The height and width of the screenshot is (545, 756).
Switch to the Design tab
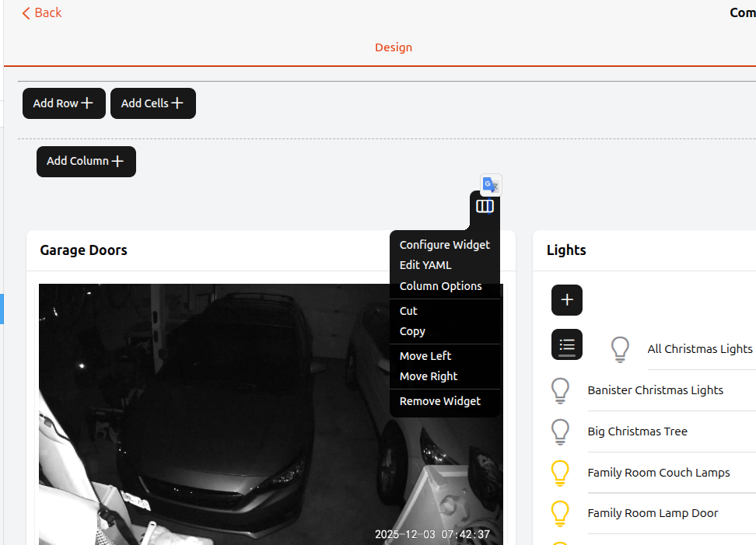pyautogui.click(x=394, y=47)
